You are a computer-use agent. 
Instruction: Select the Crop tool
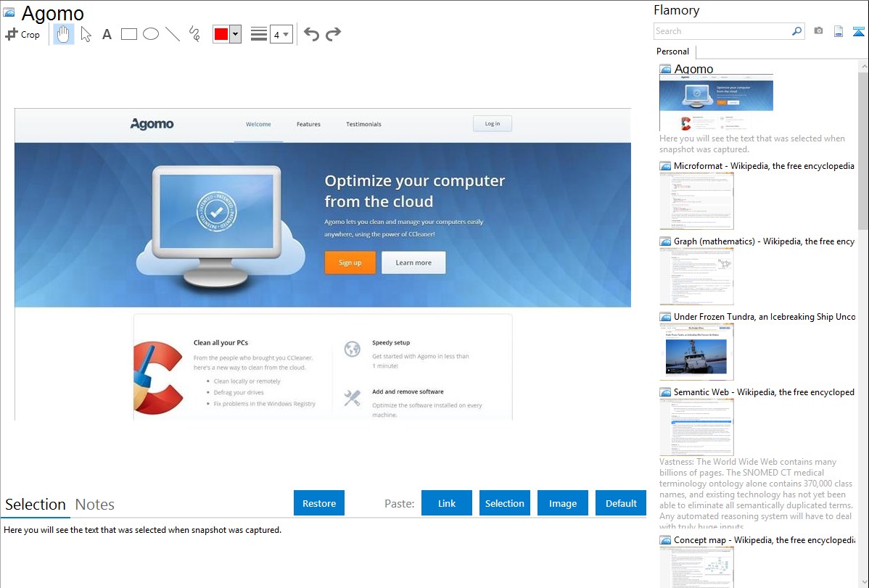coord(22,34)
